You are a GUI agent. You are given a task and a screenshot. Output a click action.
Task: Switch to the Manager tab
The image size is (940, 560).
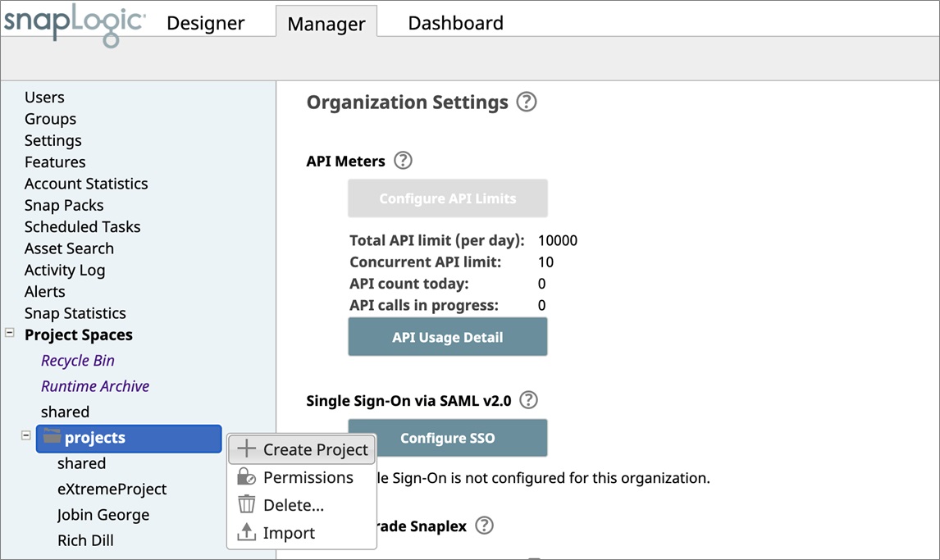click(326, 23)
